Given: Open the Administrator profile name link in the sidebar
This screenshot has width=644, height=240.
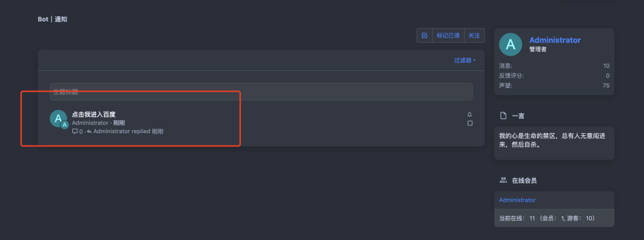Looking at the screenshot, I should [x=555, y=40].
